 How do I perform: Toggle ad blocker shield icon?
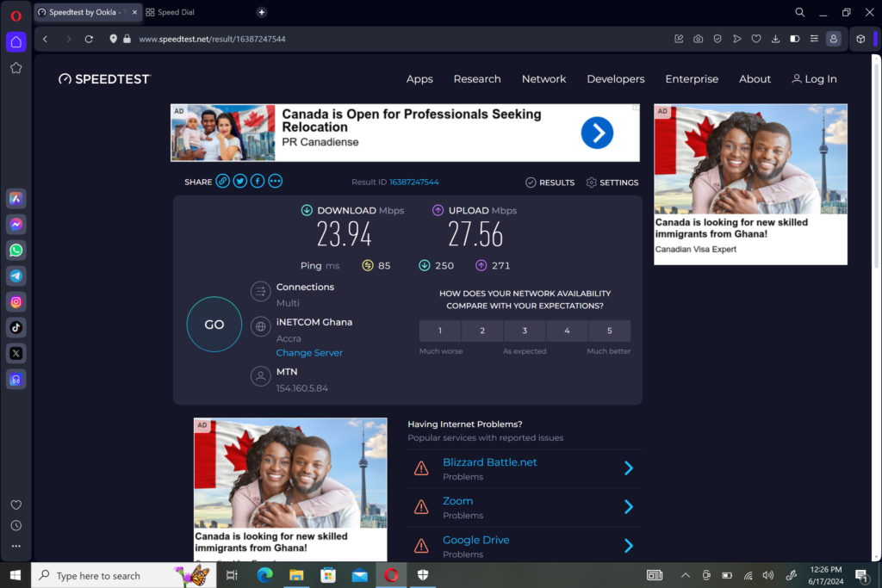tap(717, 39)
